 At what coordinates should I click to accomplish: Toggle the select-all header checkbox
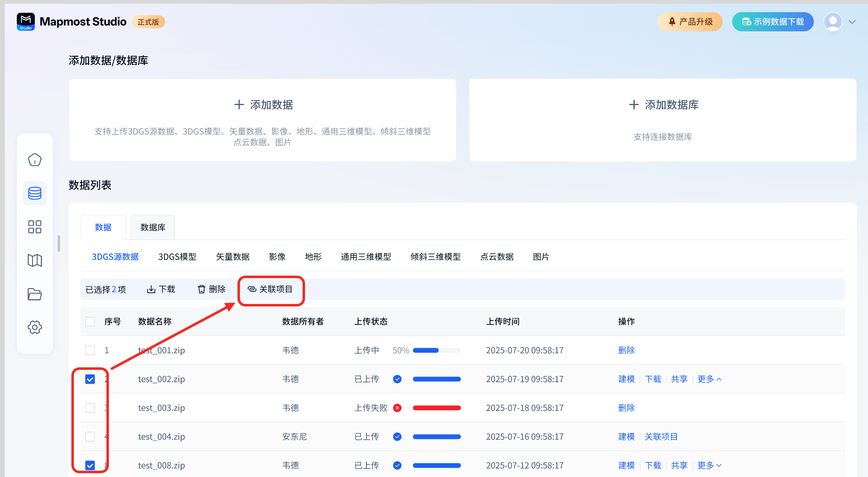tap(90, 321)
